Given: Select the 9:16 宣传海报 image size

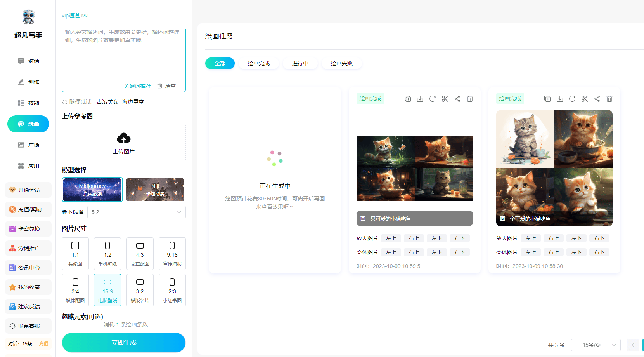Looking at the screenshot, I should (x=172, y=253).
